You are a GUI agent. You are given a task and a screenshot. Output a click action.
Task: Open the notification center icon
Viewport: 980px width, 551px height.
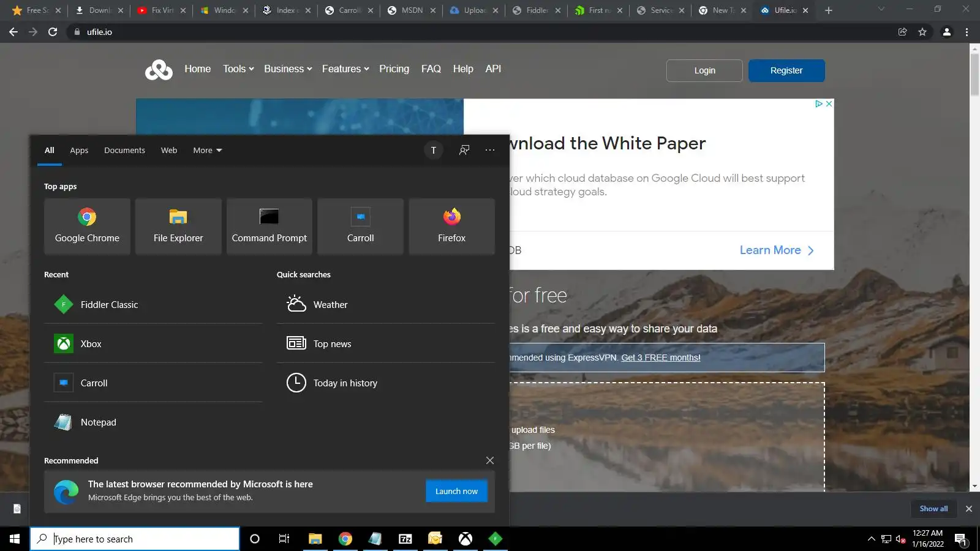coord(960,539)
